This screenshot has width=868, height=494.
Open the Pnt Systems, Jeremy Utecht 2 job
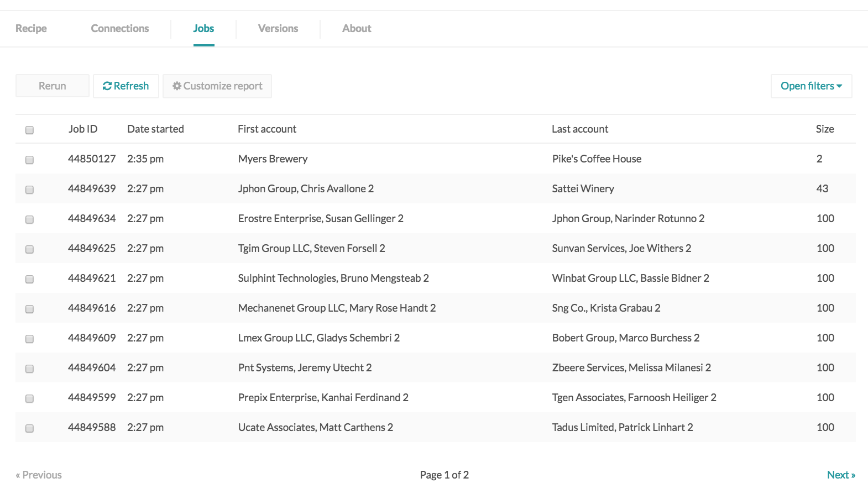pyautogui.click(x=305, y=368)
